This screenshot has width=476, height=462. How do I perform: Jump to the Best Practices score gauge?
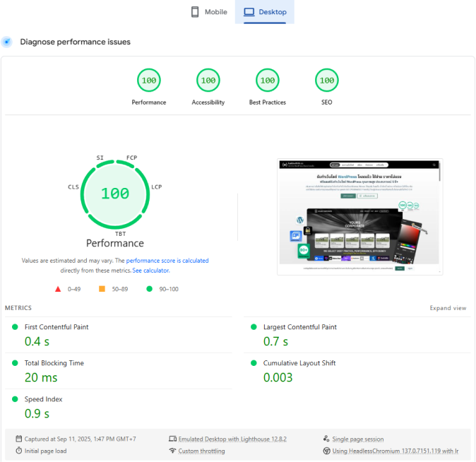pos(268,81)
